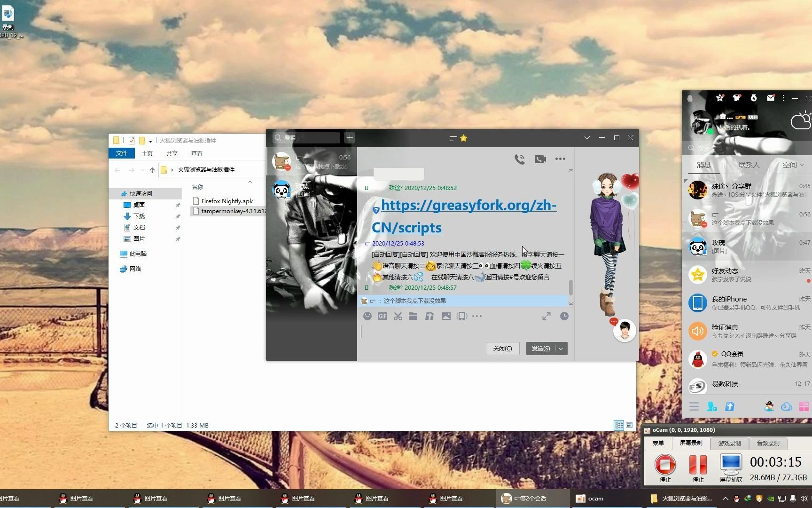Open GIF sticker picker

pos(383,316)
